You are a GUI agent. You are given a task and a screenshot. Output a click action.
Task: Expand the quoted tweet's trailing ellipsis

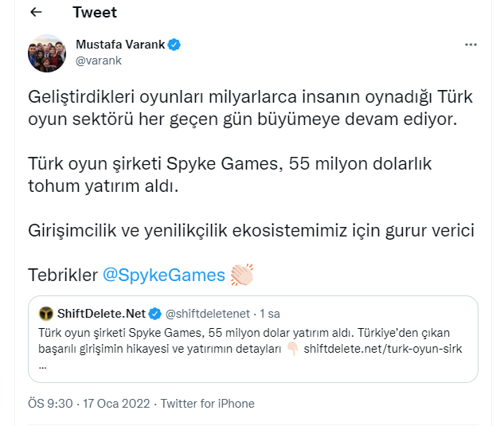tap(42, 365)
